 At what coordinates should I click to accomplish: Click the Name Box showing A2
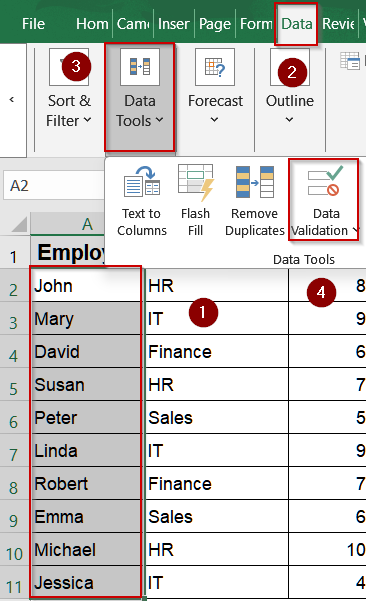(x=54, y=186)
